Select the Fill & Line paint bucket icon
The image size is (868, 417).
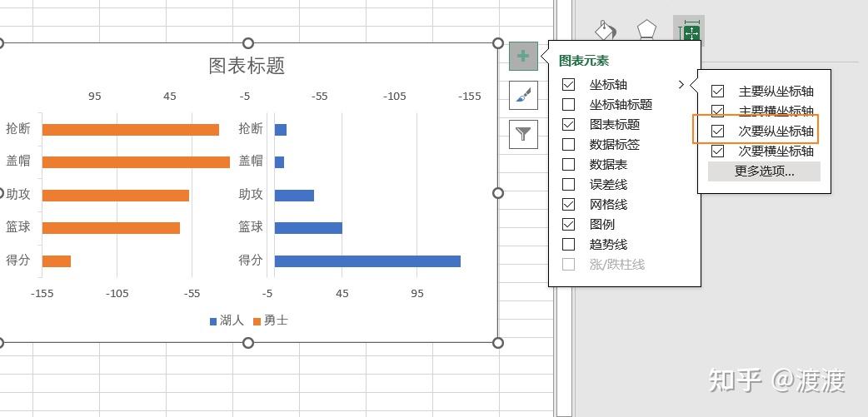tap(606, 31)
